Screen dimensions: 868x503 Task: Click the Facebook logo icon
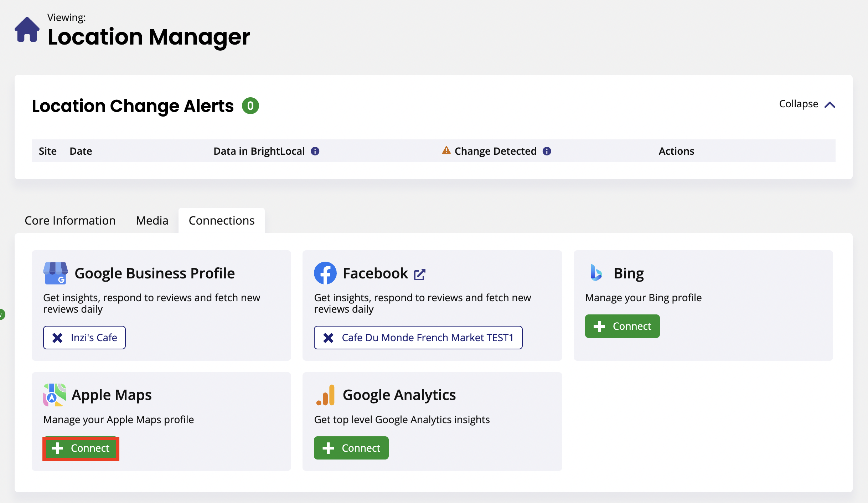[x=325, y=273]
